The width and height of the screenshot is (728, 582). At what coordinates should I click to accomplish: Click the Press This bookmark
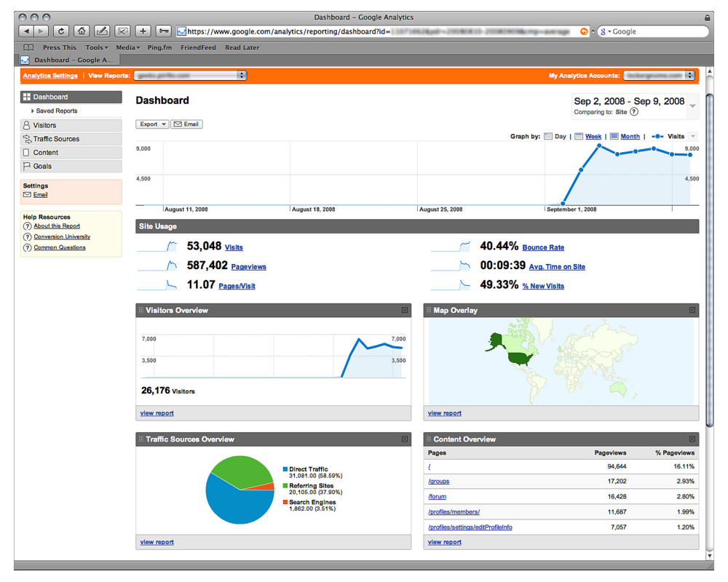[x=60, y=47]
